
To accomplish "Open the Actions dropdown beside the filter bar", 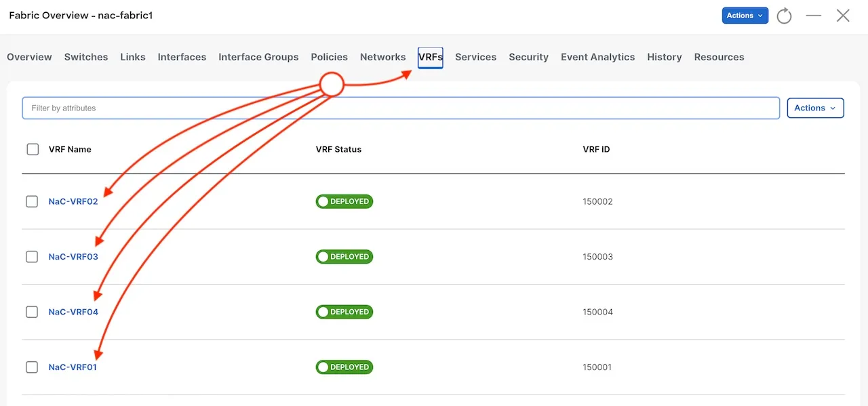I will click(815, 108).
